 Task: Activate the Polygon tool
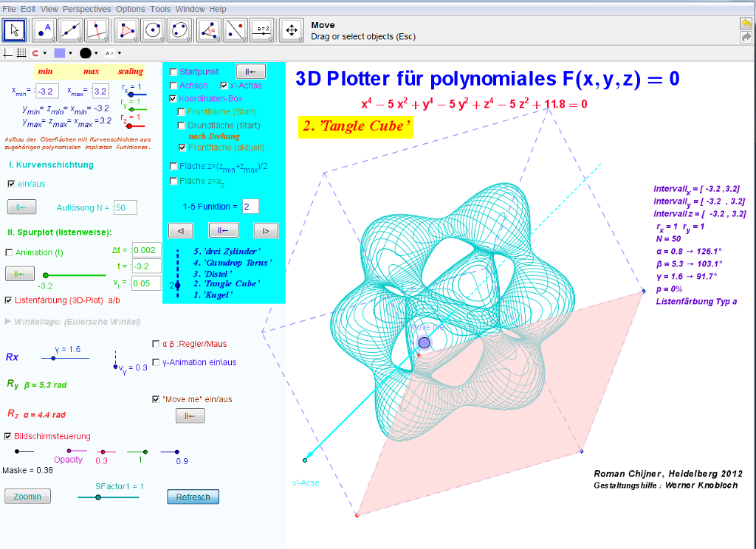(x=128, y=30)
